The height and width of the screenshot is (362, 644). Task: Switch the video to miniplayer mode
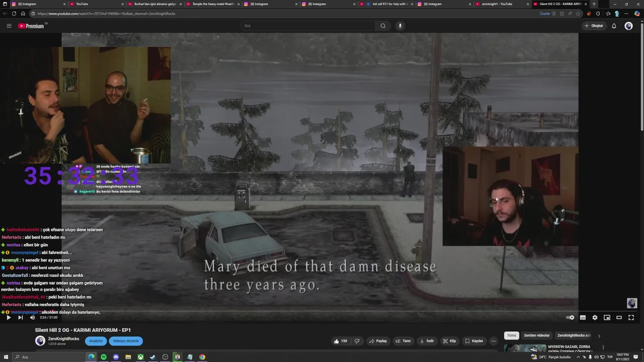tap(607, 317)
